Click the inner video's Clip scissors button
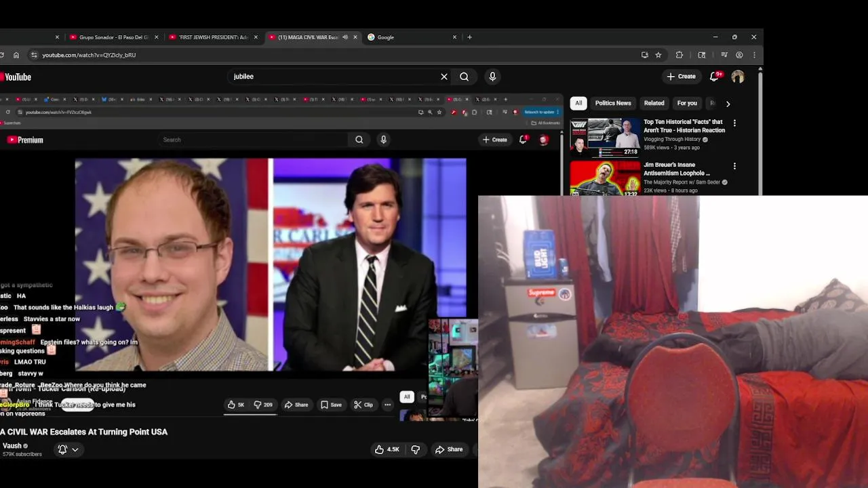 [x=363, y=405]
